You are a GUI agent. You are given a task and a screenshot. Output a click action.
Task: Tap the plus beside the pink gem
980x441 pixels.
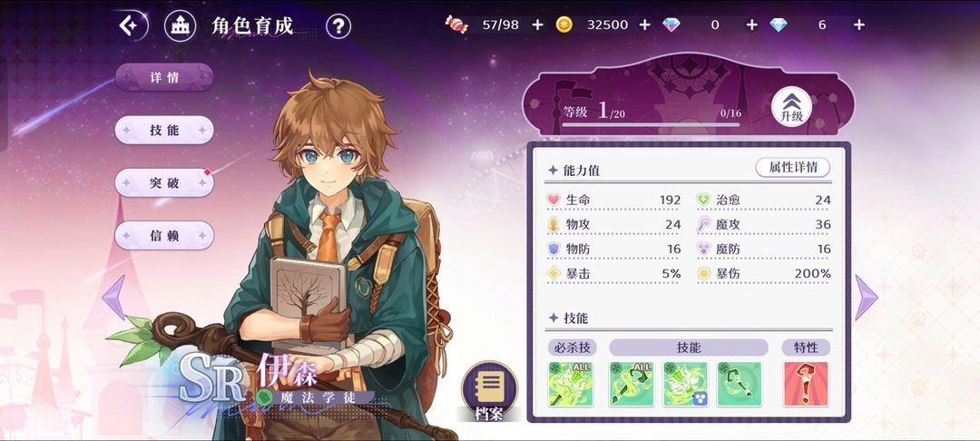point(751,25)
